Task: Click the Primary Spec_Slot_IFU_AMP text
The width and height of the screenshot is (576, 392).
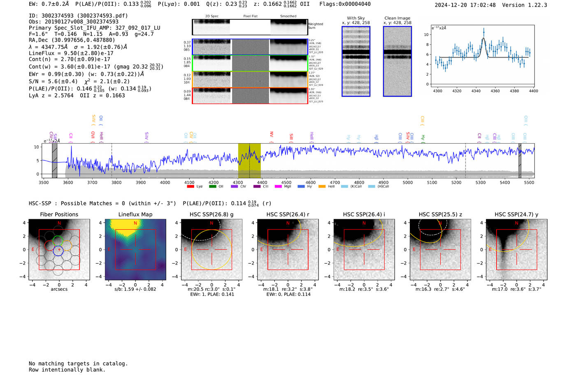Action: tap(95, 28)
